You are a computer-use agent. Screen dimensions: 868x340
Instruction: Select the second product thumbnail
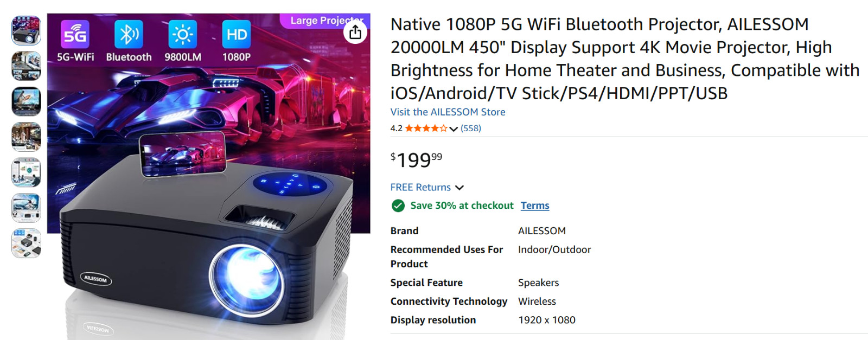[26, 66]
